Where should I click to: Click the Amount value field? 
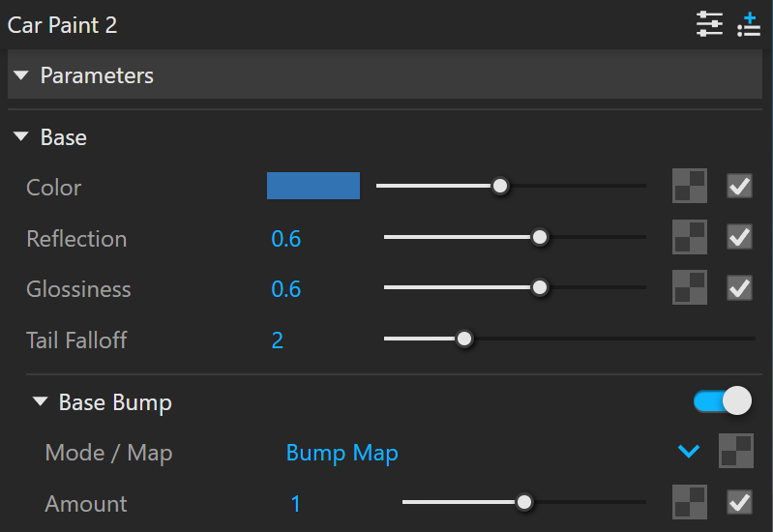[295, 503]
